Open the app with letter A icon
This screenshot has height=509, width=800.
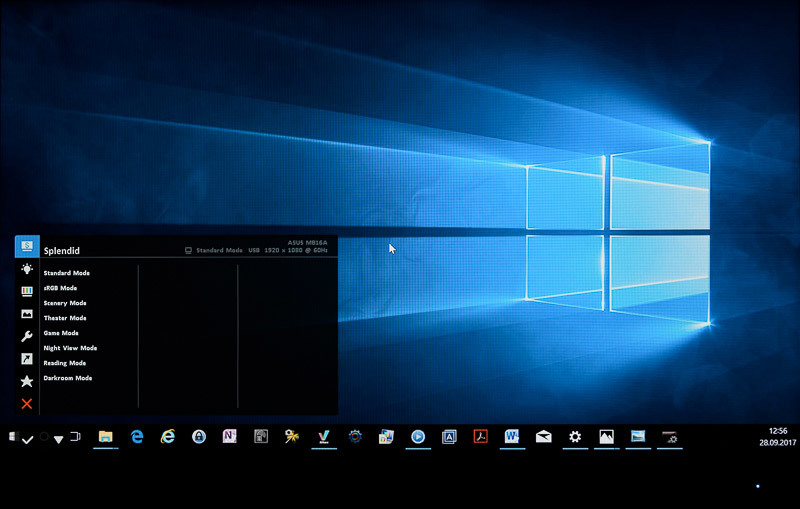[449, 437]
